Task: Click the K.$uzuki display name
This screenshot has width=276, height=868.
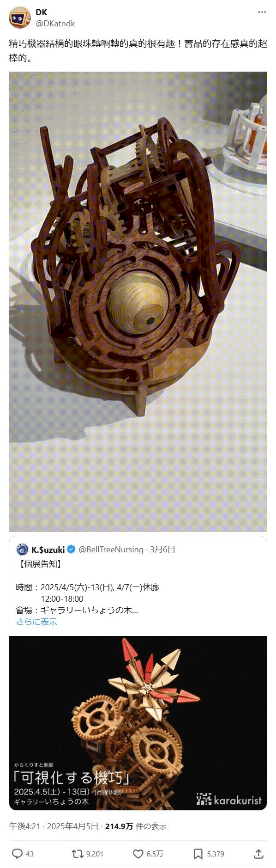Action: point(48,549)
